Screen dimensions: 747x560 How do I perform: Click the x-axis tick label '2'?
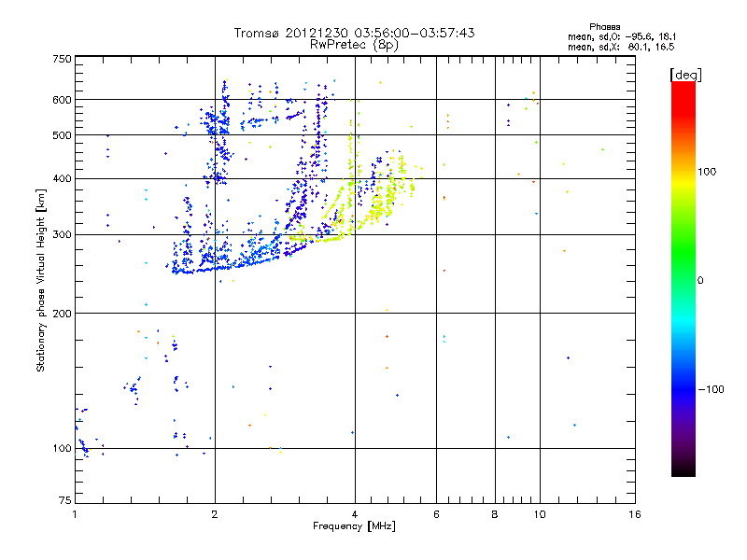[x=215, y=514]
